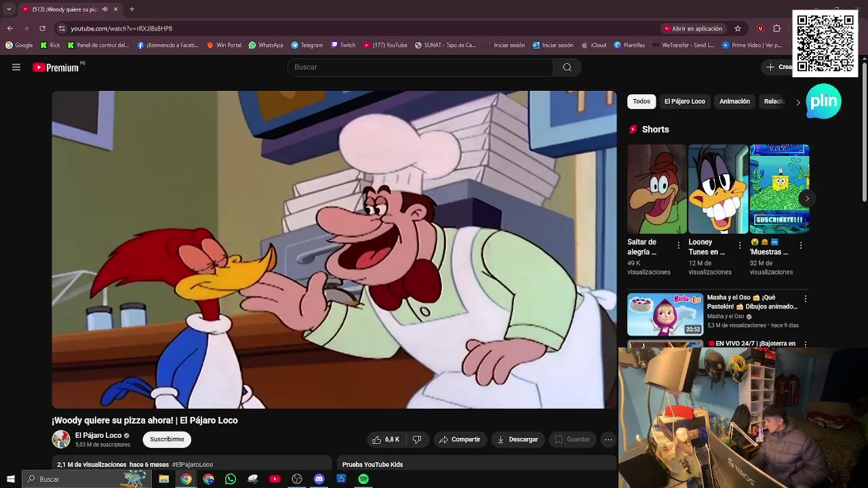Image resolution: width=868 pixels, height=488 pixels.
Task: Like the Woody video
Action: 386,440
